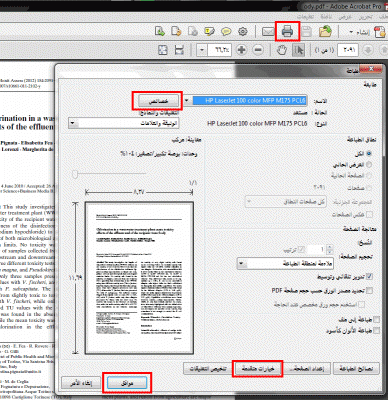Click the خيارات متقدمة Advanced button
This screenshot has height=400, width=388.
click(x=258, y=369)
